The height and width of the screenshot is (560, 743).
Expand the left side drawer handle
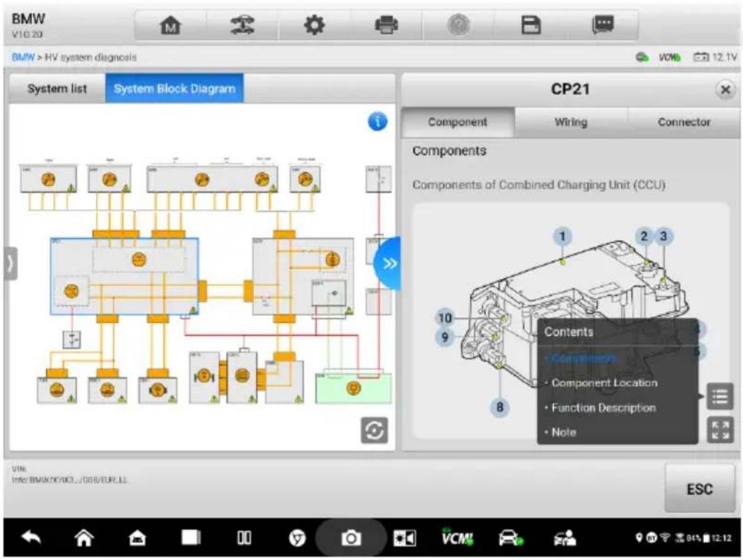click(x=10, y=264)
